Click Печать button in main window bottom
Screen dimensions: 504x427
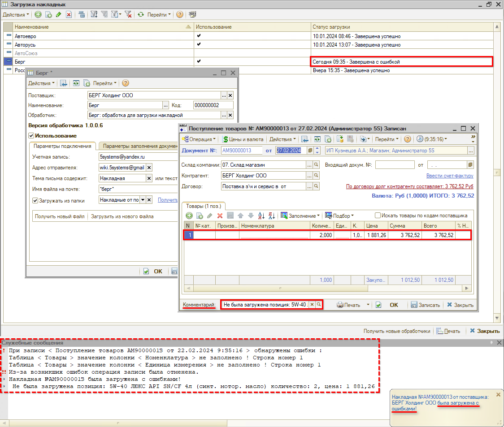point(448,331)
